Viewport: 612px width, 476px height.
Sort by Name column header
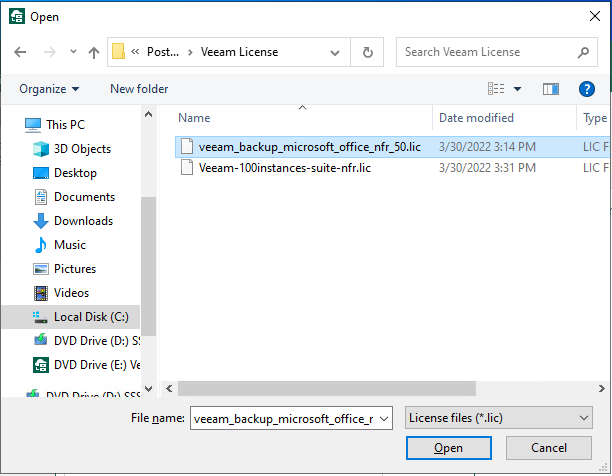194,118
